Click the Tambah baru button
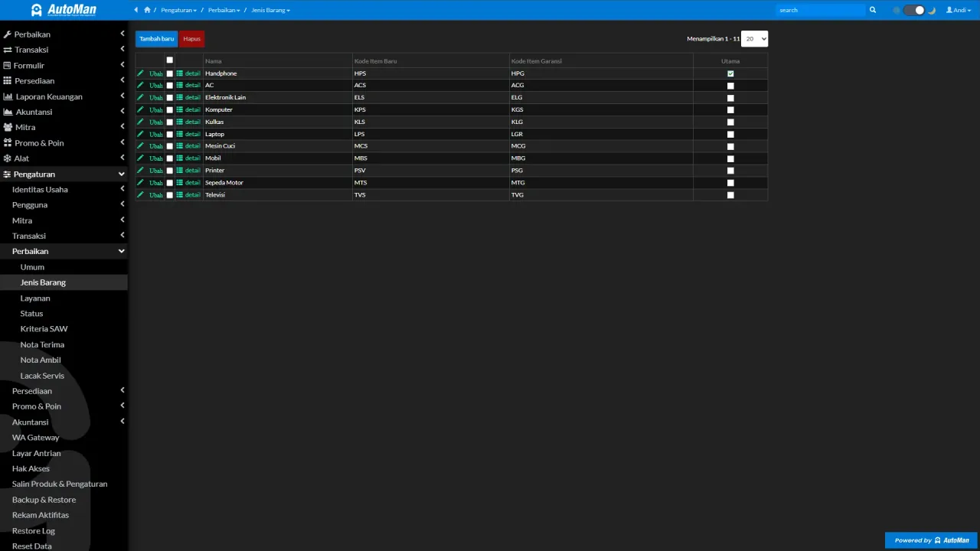The image size is (980, 551). 156,38
